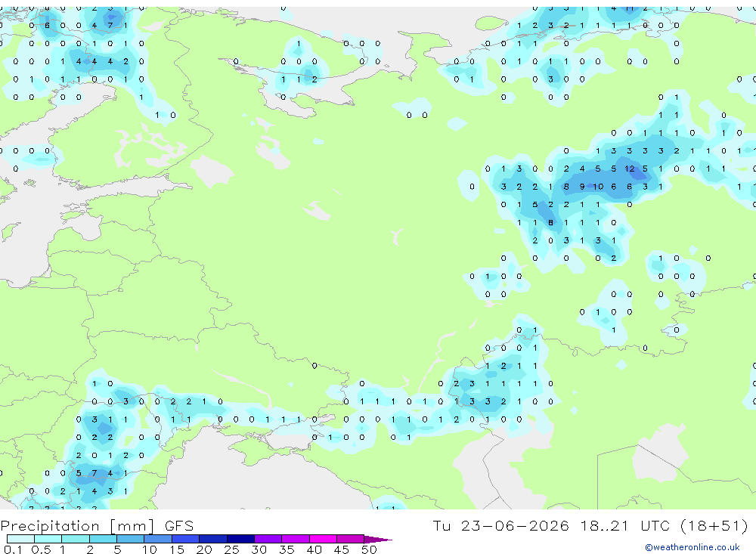Screen dimensions: 756x554
Task: Click the 'Precipitation [mm]' title text
Action: click(x=77, y=525)
